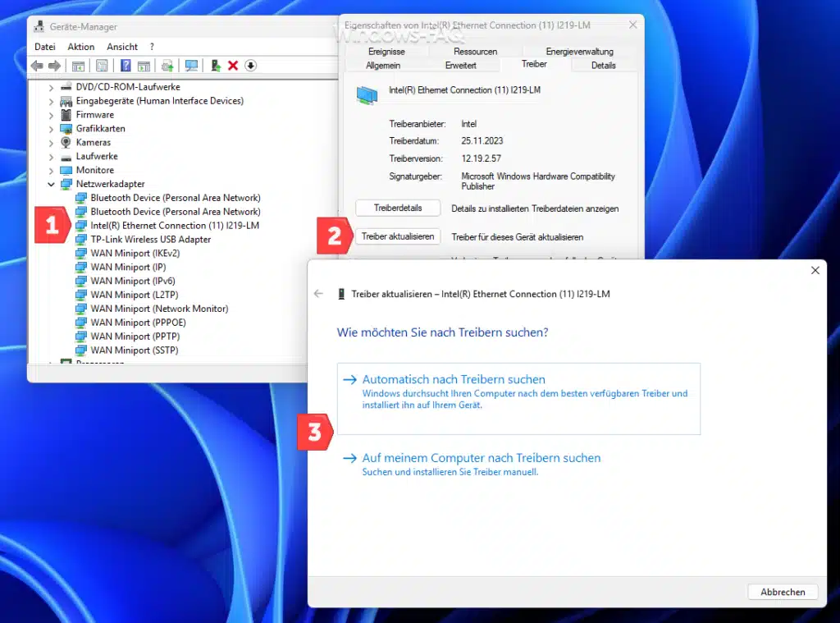This screenshot has height=623, width=840.
Task: Click the Forward arrow in Geräte-Manager toolbar
Action: pos(55,66)
